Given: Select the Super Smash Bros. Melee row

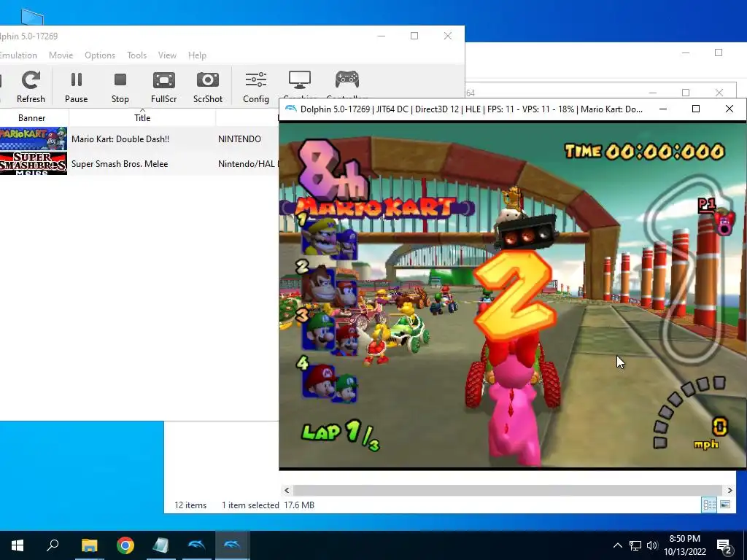Looking at the screenshot, I should (x=139, y=164).
